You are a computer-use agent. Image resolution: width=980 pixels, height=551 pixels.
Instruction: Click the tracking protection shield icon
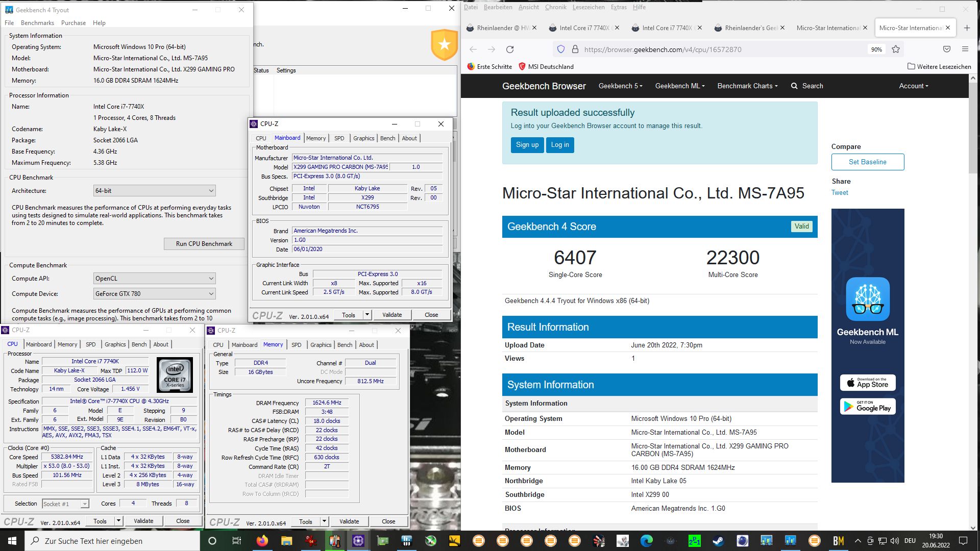[561, 49]
